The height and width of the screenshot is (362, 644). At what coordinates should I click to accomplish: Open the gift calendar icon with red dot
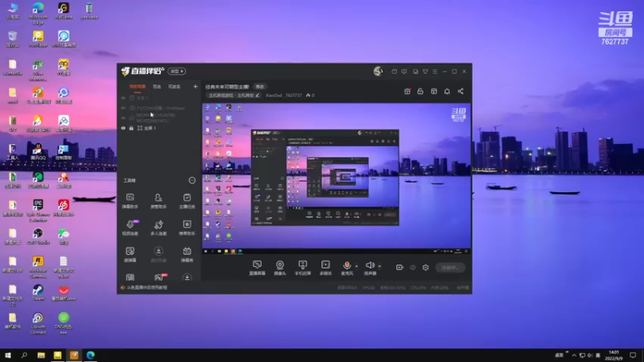tap(407, 91)
